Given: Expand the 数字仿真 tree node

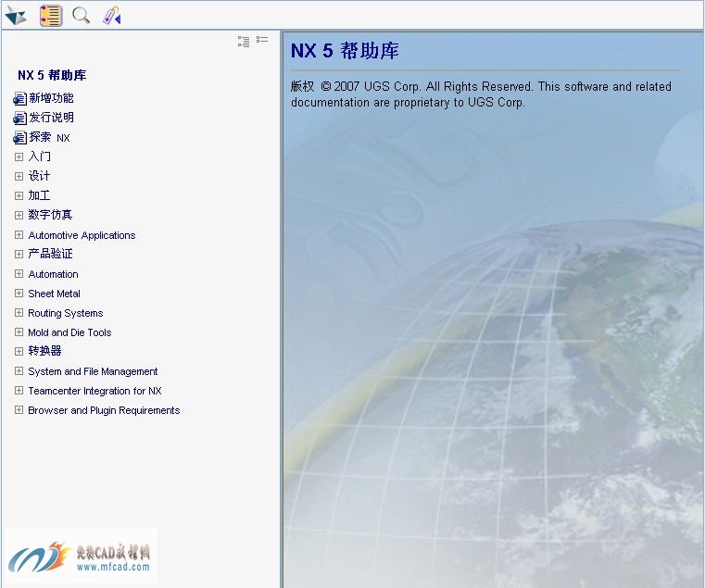Looking at the screenshot, I should pyautogui.click(x=19, y=216).
